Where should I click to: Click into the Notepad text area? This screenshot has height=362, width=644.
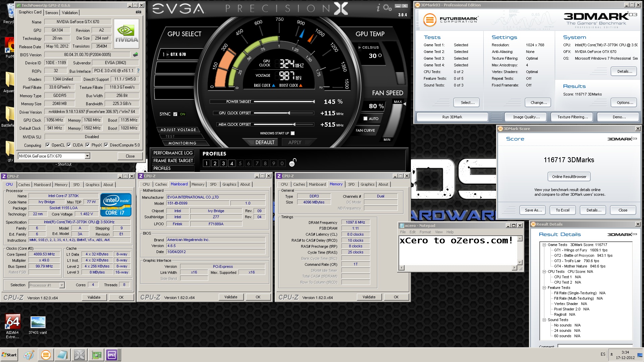(458, 250)
